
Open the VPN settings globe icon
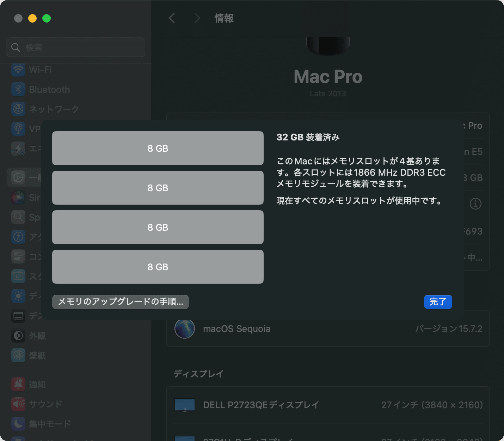click(x=18, y=129)
